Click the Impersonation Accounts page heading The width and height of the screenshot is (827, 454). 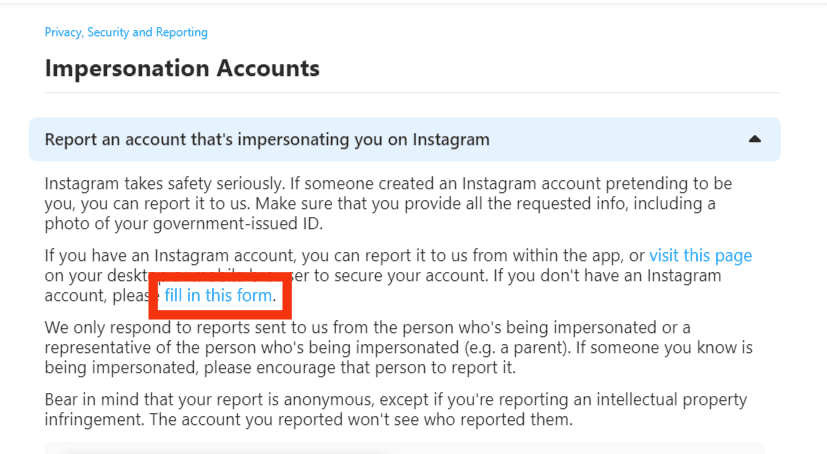pyautogui.click(x=182, y=68)
